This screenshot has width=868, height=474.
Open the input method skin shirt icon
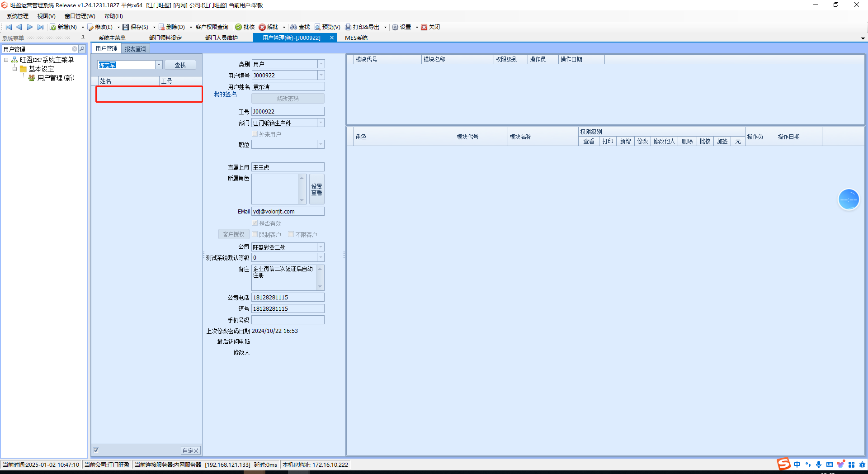840,465
